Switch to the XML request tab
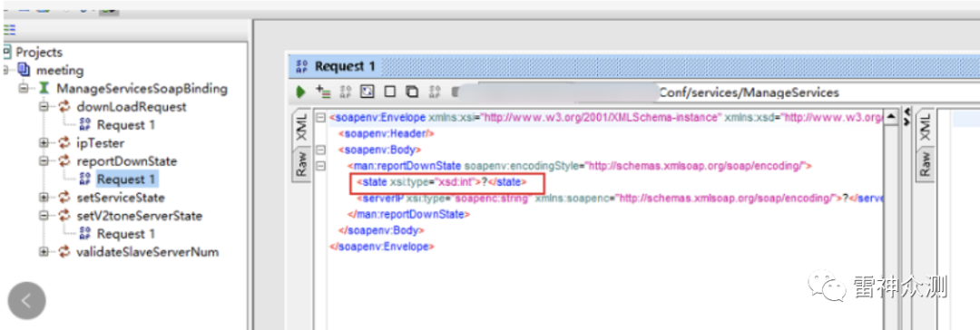 (x=301, y=127)
